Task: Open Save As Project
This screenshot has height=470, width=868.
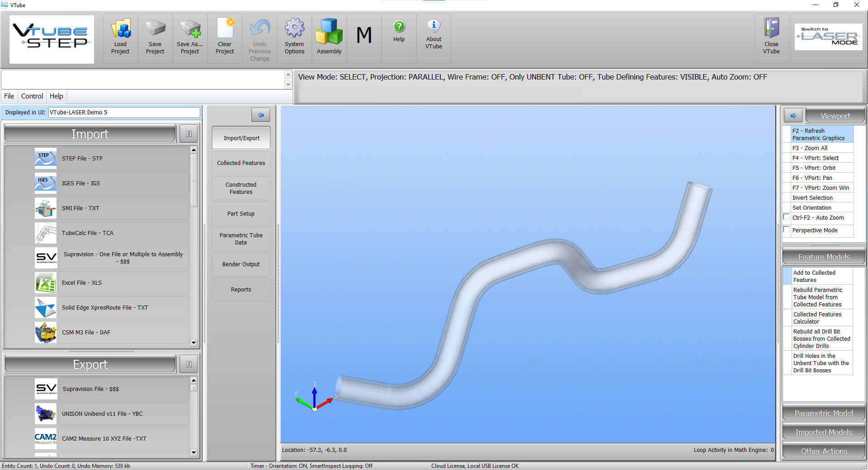Action: pyautogui.click(x=190, y=30)
